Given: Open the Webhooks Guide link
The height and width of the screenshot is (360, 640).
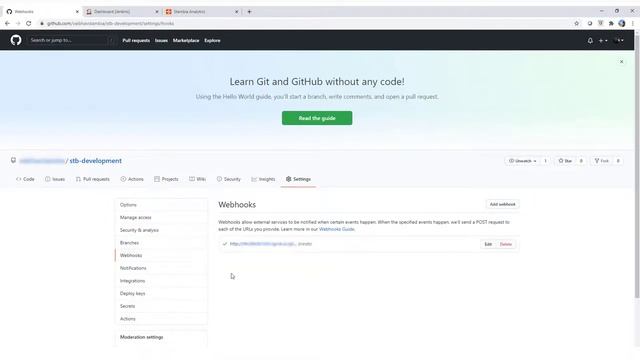Looking at the screenshot, I should click(337, 229).
